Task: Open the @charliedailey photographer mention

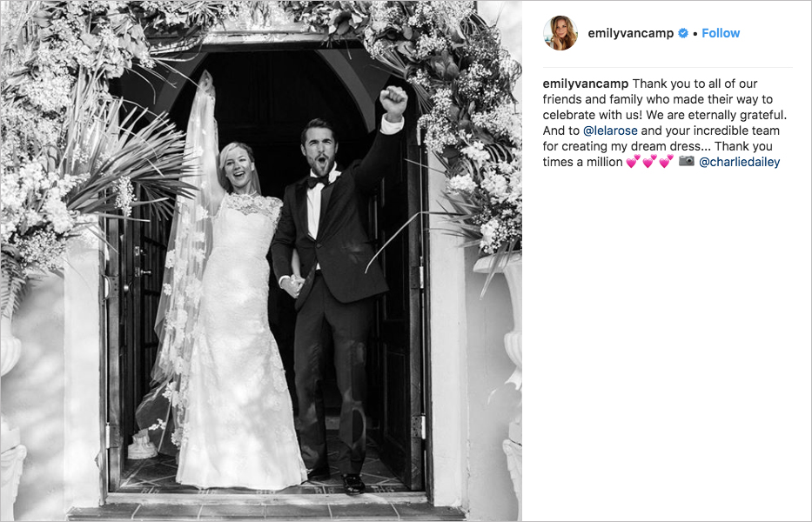Action: [x=739, y=162]
